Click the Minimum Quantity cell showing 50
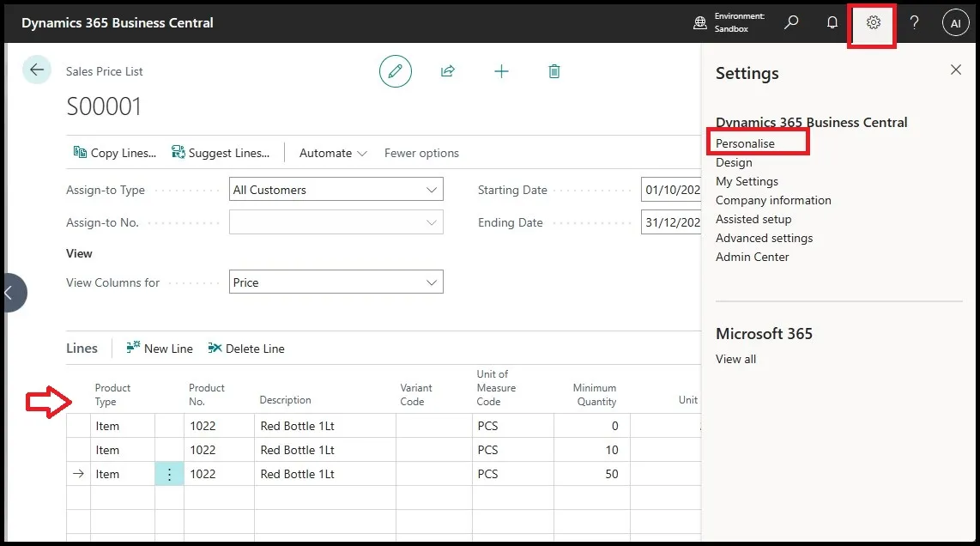 click(592, 474)
